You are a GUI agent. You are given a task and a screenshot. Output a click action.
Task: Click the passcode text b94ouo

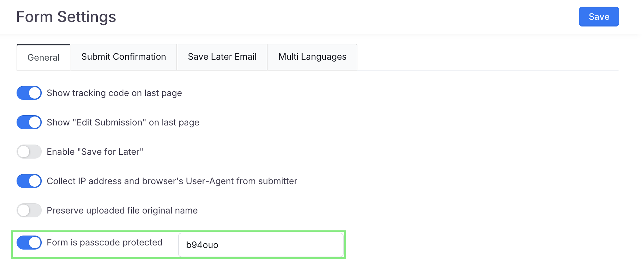coord(202,245)
